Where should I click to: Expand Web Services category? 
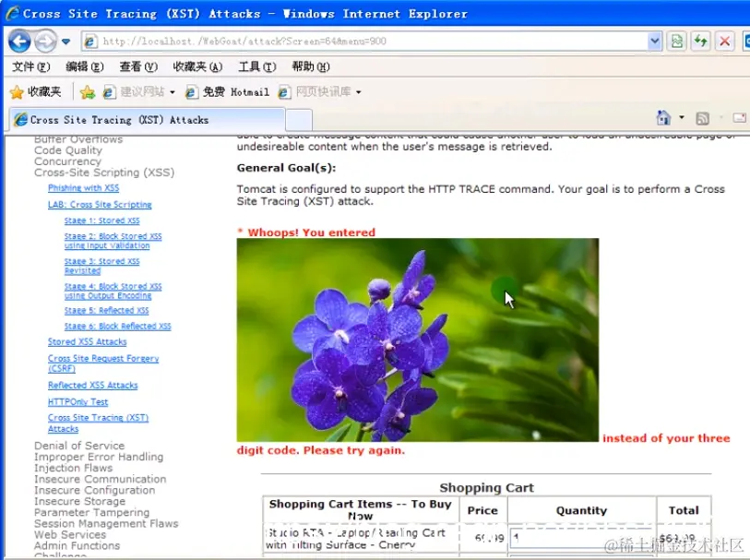(70, 535)
